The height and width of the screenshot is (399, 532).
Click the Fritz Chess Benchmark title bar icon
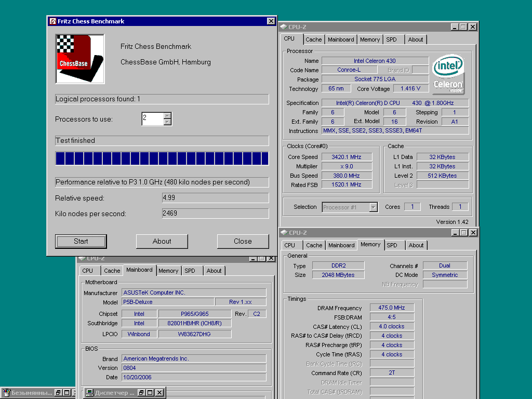pos(53,21)
